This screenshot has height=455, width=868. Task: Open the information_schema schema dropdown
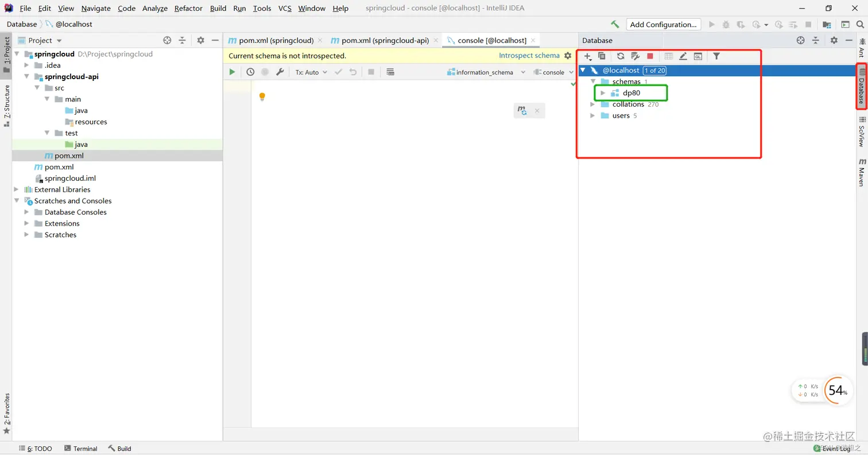[x=486, y=72]
